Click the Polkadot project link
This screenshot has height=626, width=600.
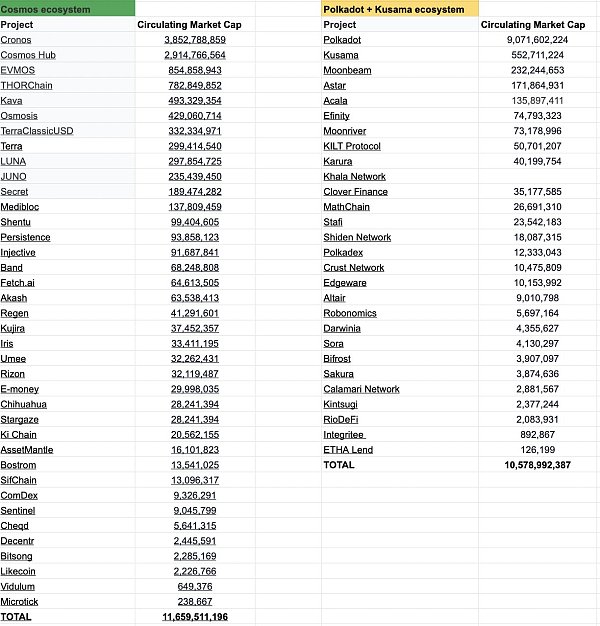click(342, 40)
